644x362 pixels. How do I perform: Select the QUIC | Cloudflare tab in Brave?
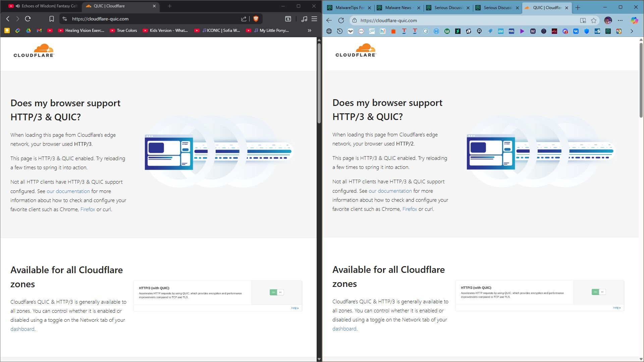[121, 6]
